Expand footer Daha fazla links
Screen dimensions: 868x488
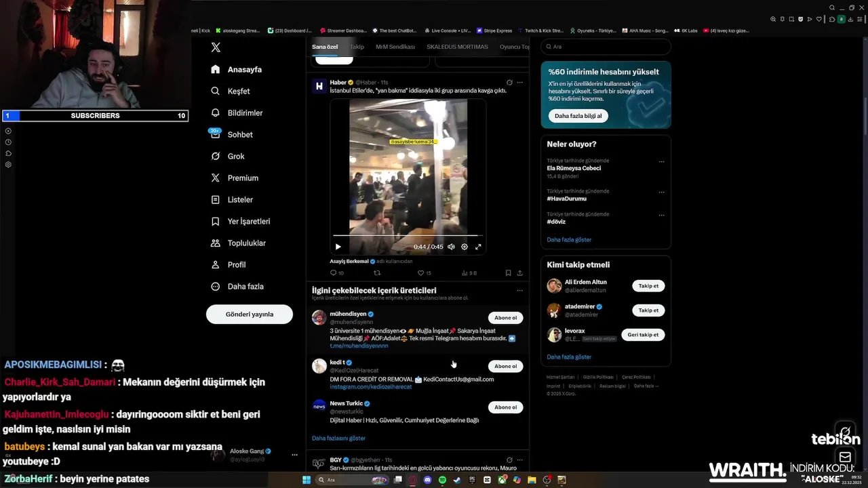pyautogui.click(x=646, y=386)
